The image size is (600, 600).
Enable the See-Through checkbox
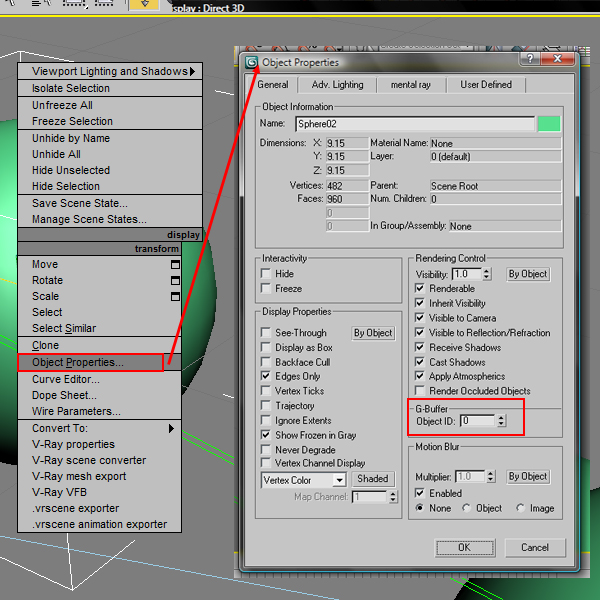[x=266, y=333]
